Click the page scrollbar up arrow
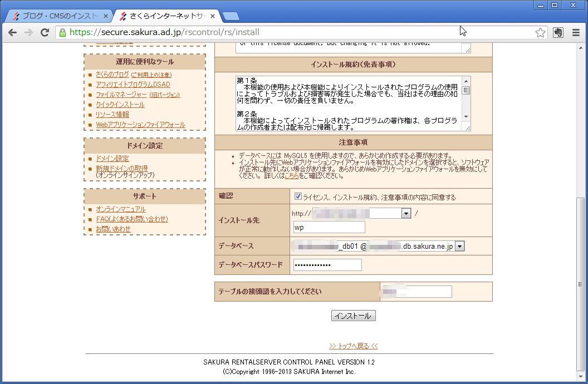The image size is (588, 384). click(580, 47)
